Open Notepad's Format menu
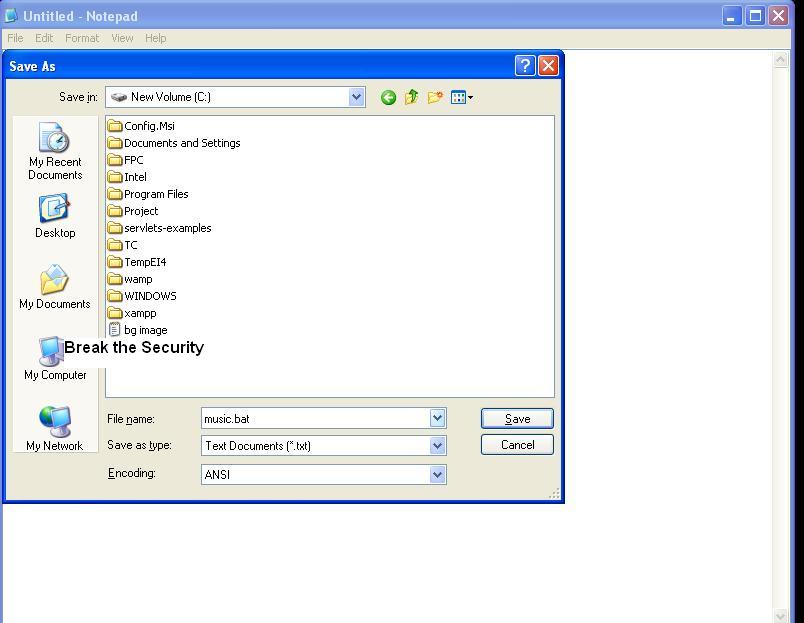Image resolution: width=804 pixels, height=623 pixels. coord(82,38)
